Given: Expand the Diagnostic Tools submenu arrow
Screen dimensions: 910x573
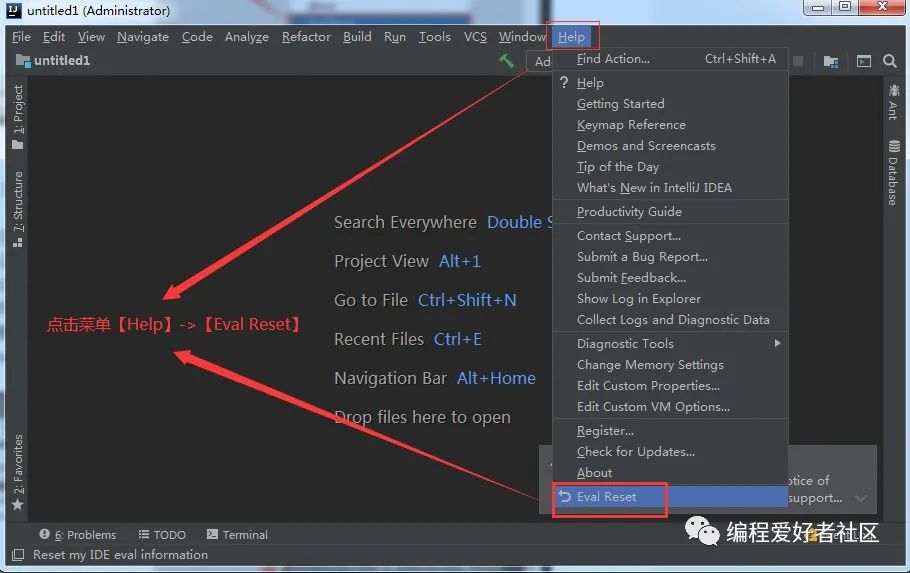Looking at the screenshot, I should (x=777, y=343).
